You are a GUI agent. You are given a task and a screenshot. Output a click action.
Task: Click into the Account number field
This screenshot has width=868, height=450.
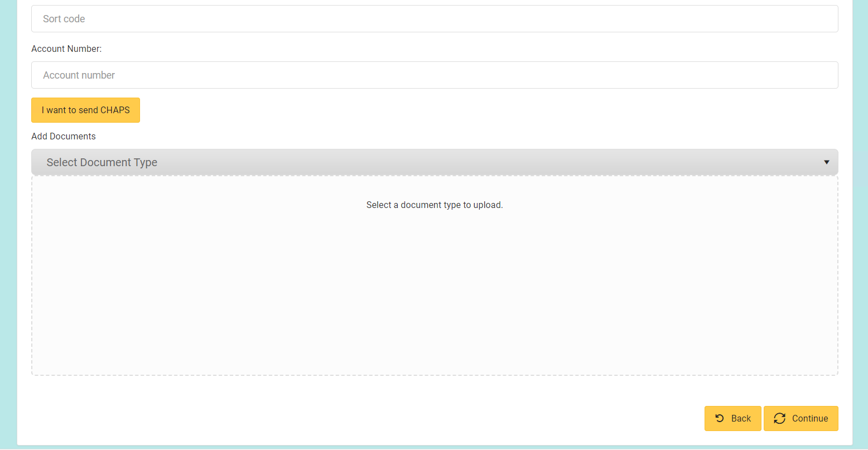(x=435, y=75)
